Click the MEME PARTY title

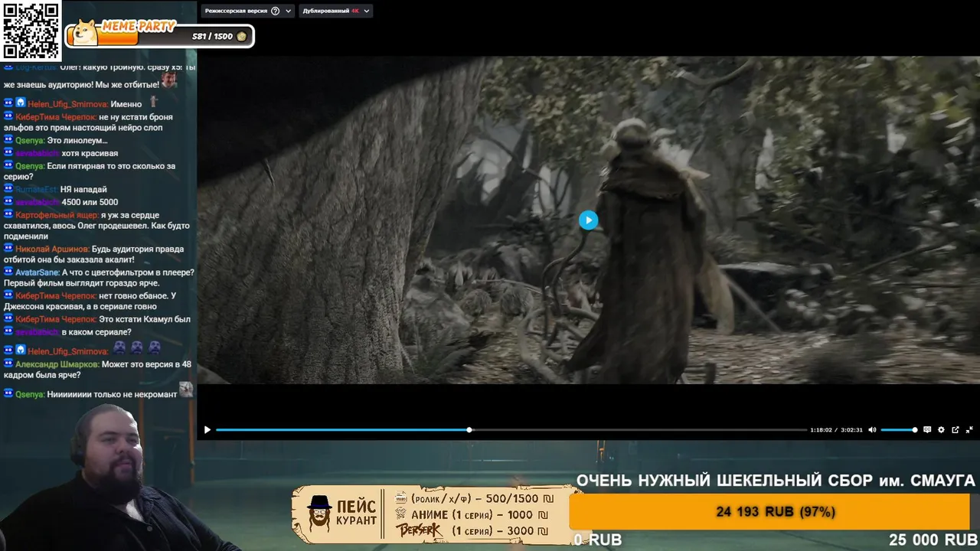tap(138, 26)
